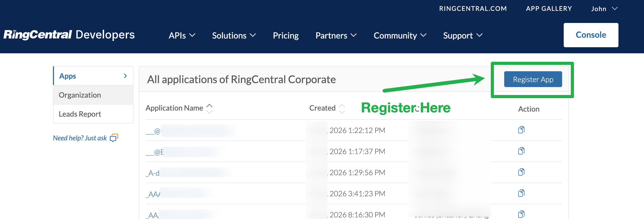Expand the Support dropdown menu
This screenshot has width=644, height=219.
tap(463, 35)
